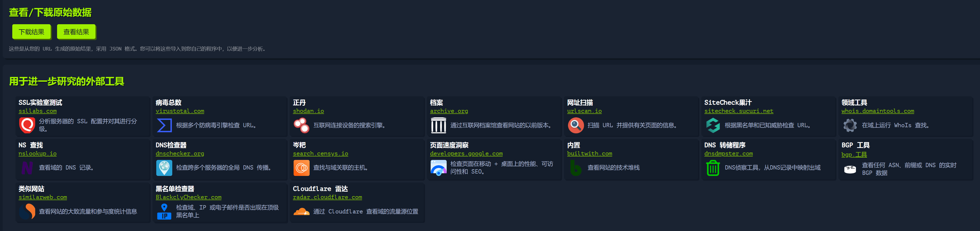Click the Archive.org pillar building icon
The height and width of the screenshot is (231, 980).
pos(438,125)
